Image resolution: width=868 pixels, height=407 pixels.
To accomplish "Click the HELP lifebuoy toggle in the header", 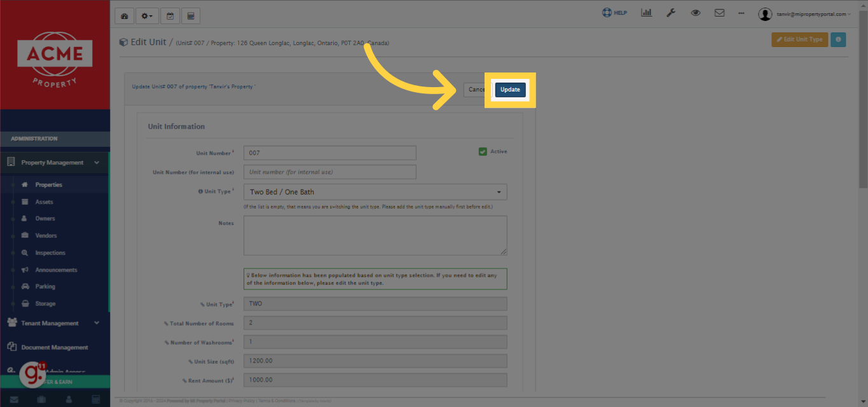I will pyautogui.click(x=614, y=12).
